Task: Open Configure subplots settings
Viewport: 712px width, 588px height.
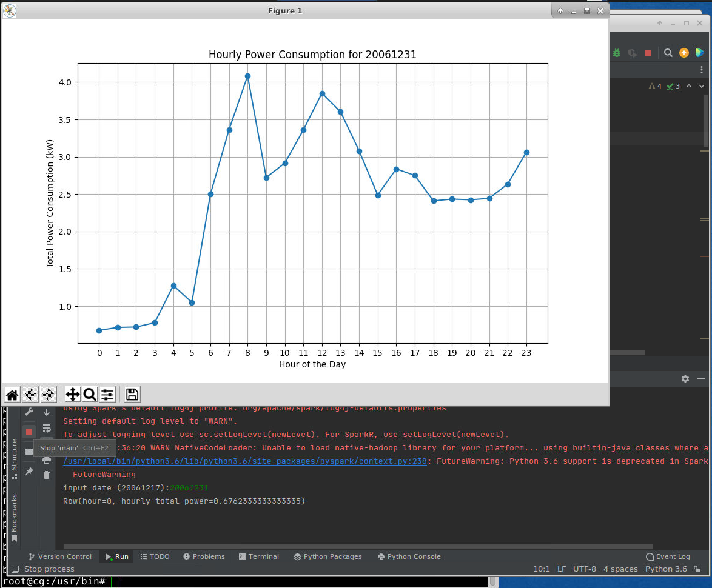Action: pyautogui.click(x=107, y=395)
